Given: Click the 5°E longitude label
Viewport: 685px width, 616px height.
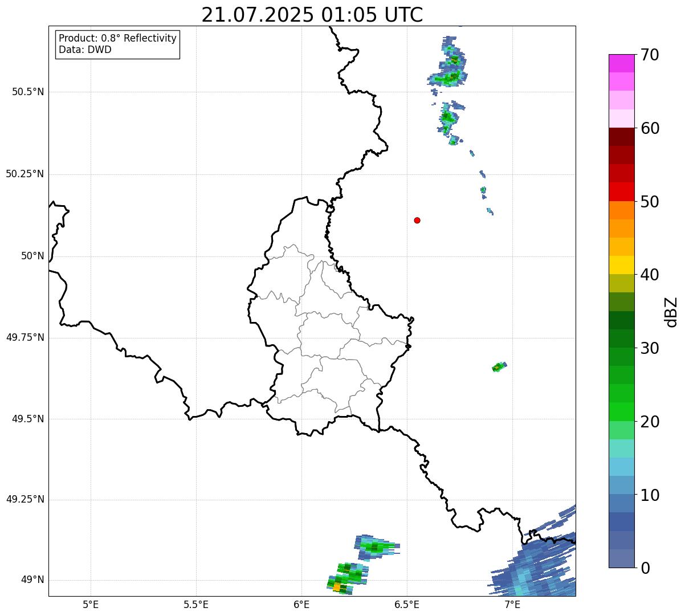Looking at the screenshot, I should 91,605.
